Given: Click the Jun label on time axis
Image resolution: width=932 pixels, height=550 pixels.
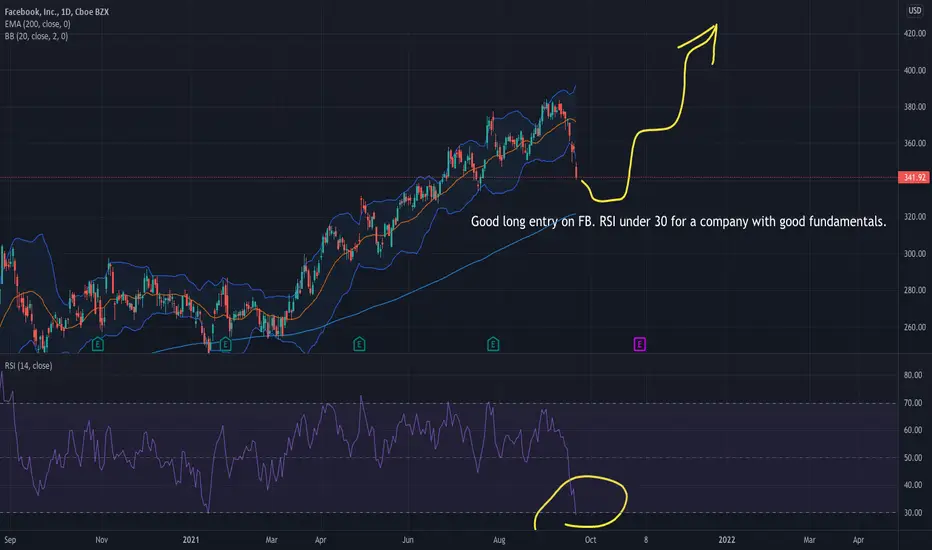Looking at the screenshot, I should (x=408, y=540).
